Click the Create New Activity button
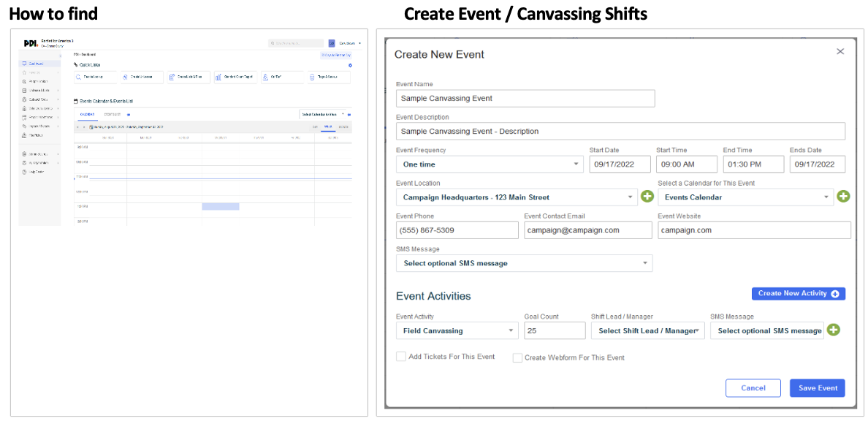The image size is (868, 421). point(798,293)
